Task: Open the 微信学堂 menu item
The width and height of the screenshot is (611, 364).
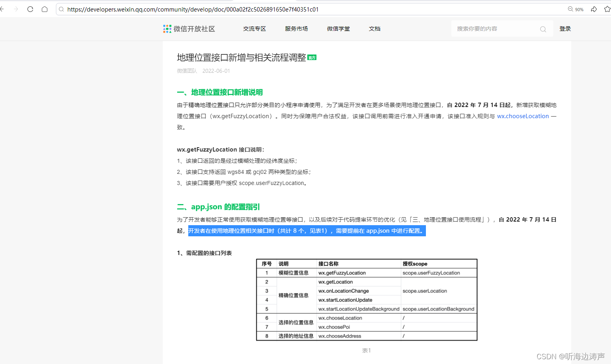Action: [338, 29]
